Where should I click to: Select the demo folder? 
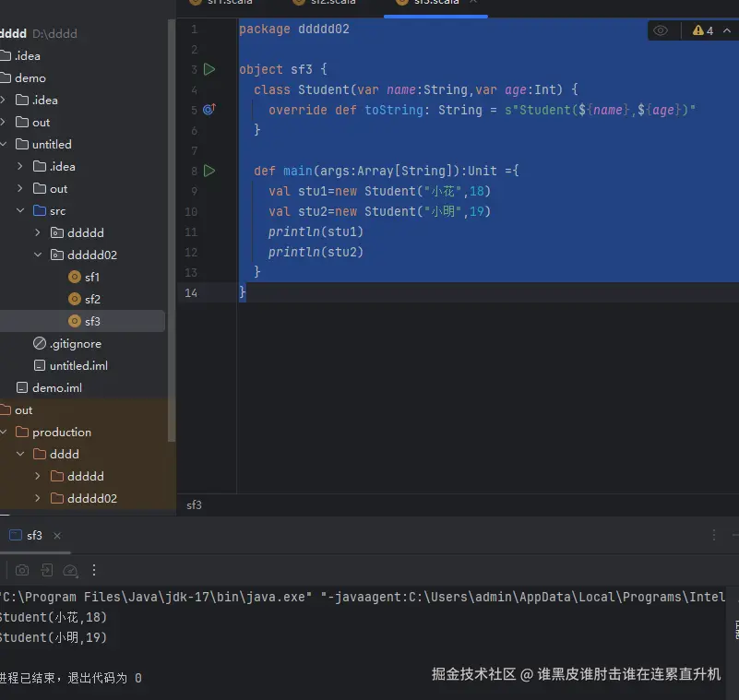30,77
